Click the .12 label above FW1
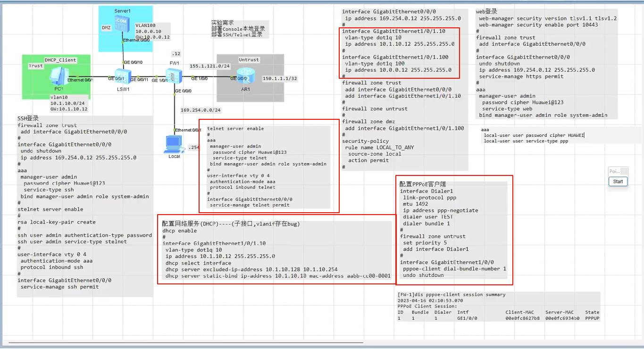The image size is (644, 349). 176,53
